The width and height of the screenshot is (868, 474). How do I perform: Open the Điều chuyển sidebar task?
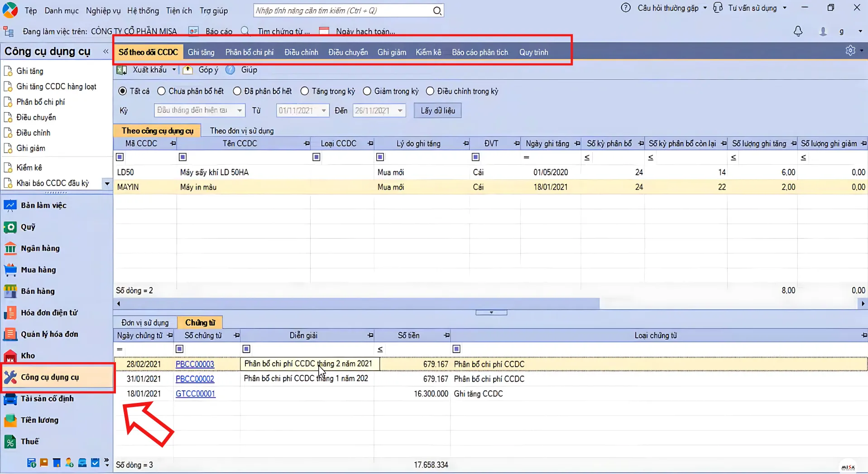36,117
